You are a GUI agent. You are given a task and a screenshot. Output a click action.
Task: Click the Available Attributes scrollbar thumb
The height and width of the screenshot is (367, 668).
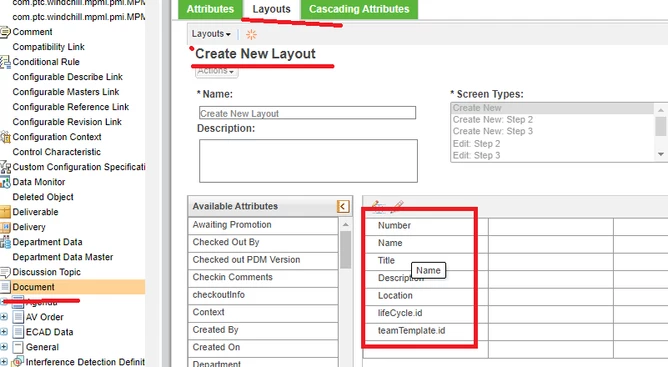pos(346,250)
